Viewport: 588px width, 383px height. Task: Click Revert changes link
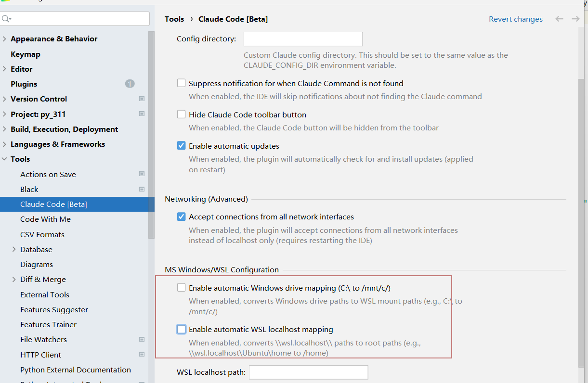(516, 19)
